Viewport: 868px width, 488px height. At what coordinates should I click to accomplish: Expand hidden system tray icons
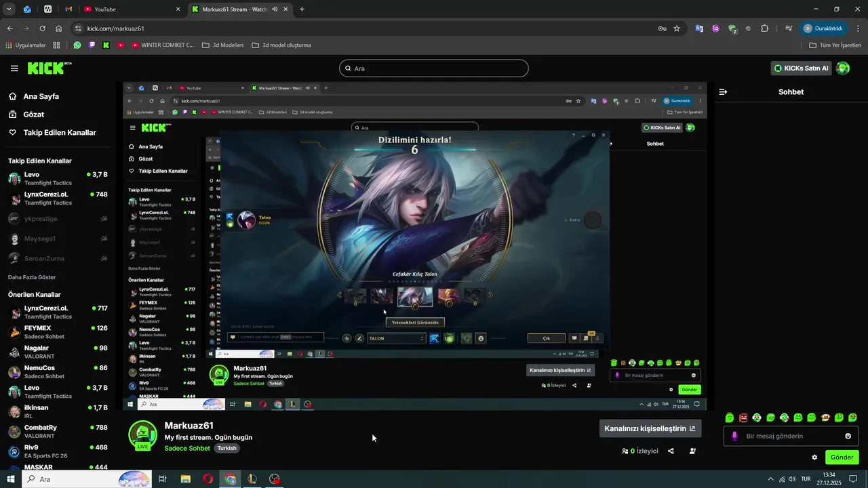click(x=770, y=479)
